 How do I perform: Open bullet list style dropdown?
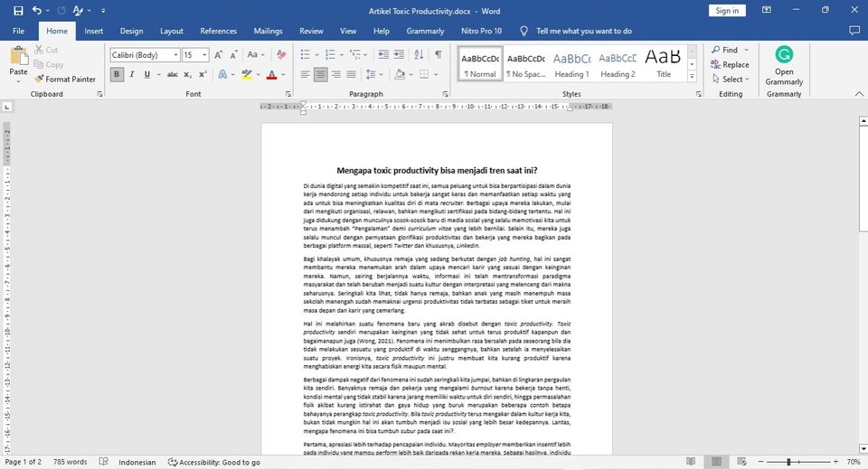pos(316,55)
